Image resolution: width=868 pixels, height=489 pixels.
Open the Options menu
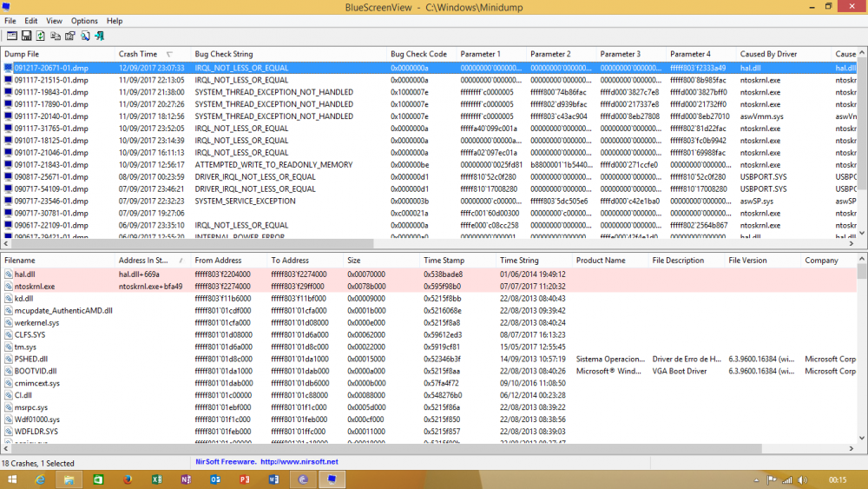[84, 21]
